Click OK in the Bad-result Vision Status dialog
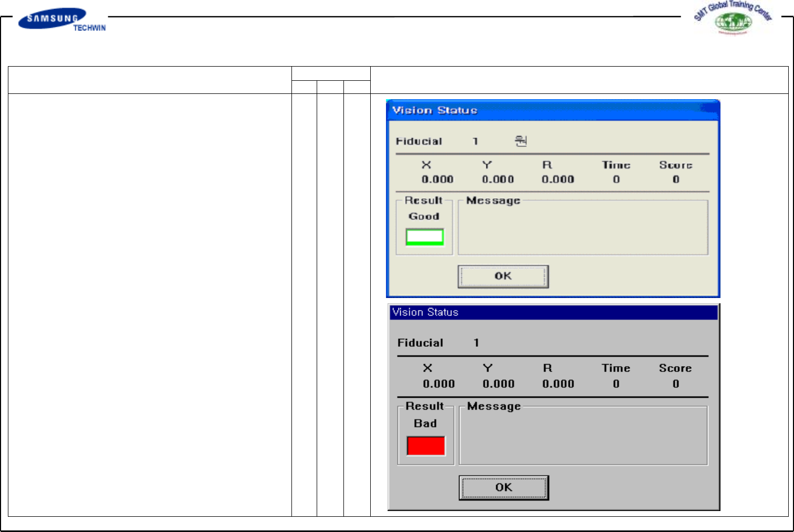Screen dimensions: 794x532 pos(504,487)
